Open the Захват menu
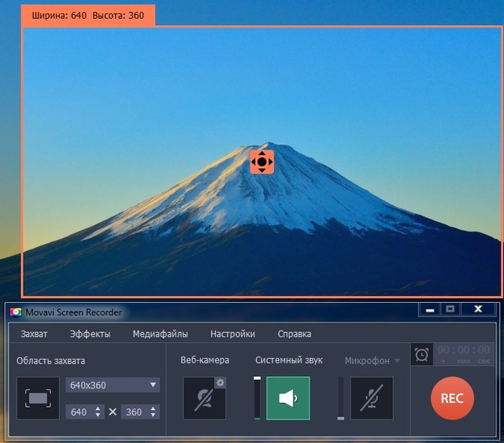The image size is (504, 443). pos(34,334)
